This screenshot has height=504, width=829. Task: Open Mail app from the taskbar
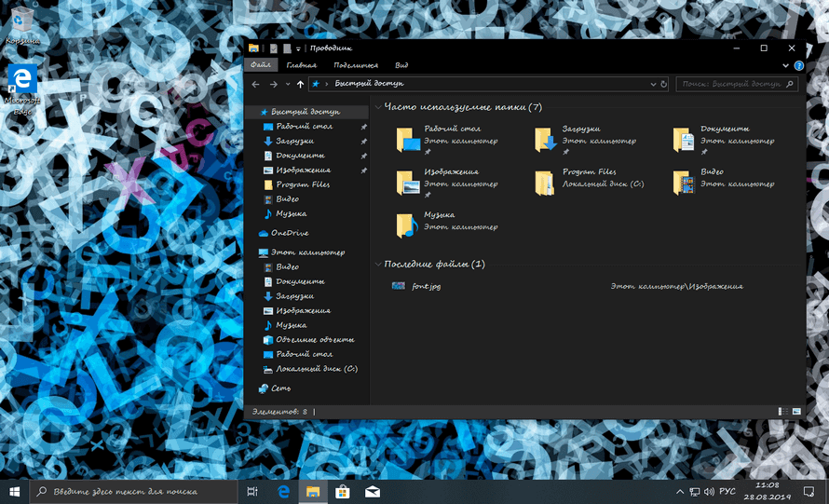[373, 492]
